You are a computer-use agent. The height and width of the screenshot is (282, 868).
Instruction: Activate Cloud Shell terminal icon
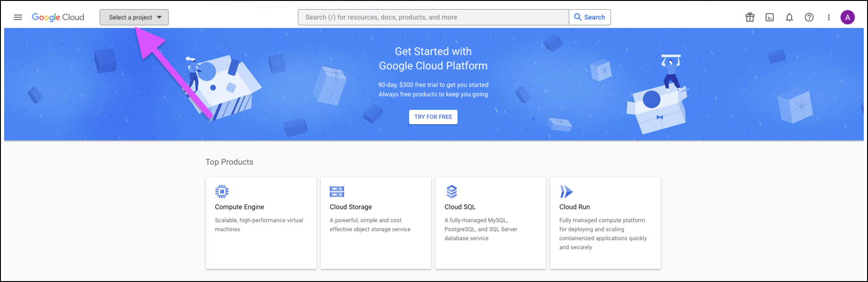pos(769,17)
